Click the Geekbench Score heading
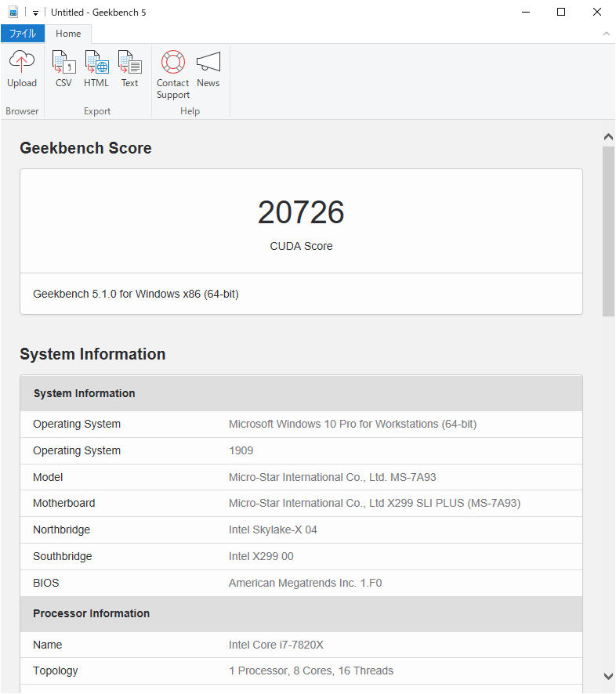 [85, 148]
